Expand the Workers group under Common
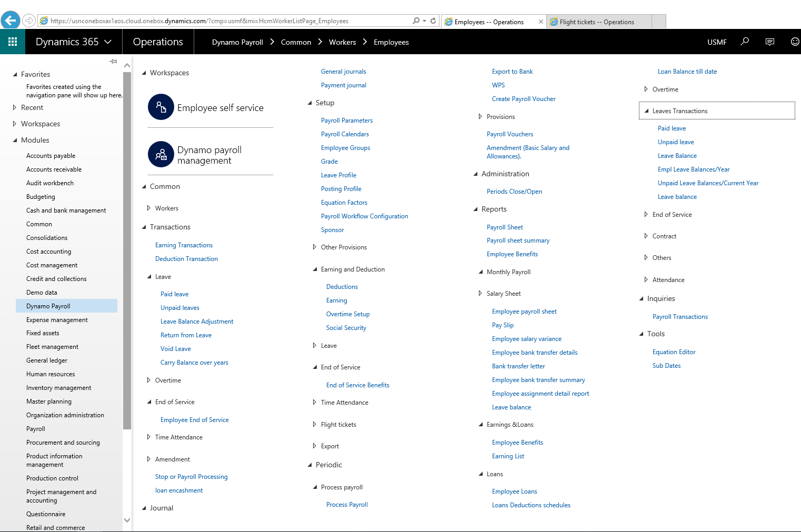 click(149, 208)
